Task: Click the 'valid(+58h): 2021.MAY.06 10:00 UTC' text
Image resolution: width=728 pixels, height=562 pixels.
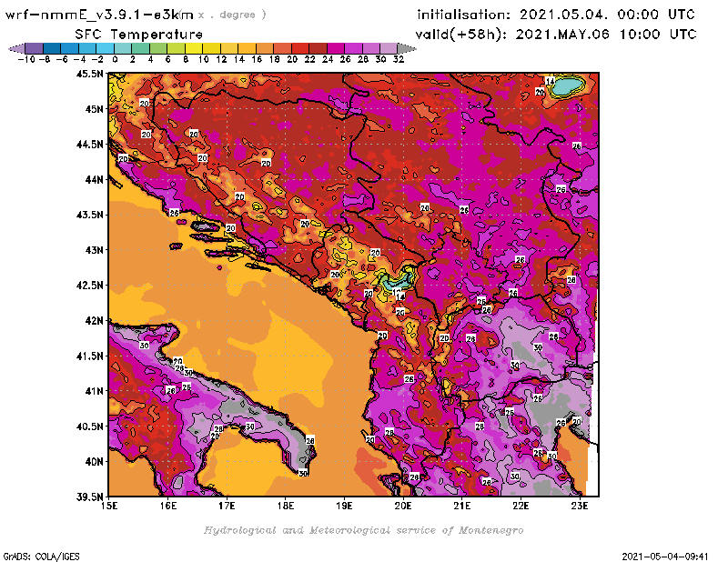Action: (556, 35)
